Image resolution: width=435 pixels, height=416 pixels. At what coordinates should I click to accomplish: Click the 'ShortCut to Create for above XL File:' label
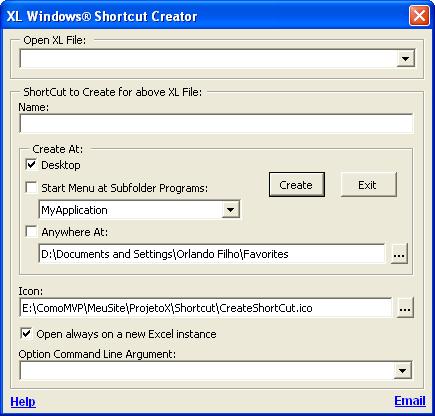coord(113,92)
